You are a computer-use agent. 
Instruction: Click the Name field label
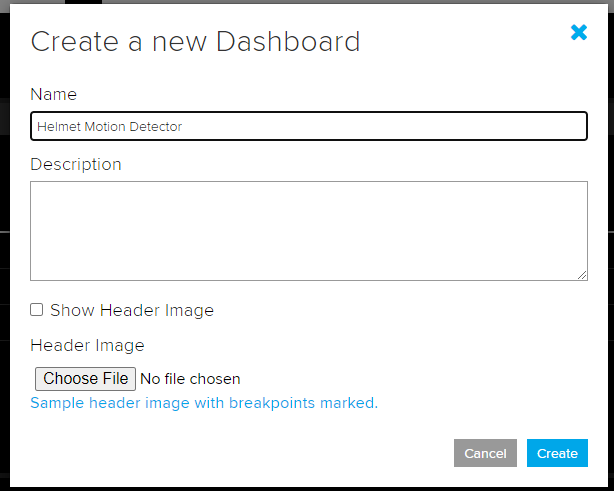click(x=53, y=94)
